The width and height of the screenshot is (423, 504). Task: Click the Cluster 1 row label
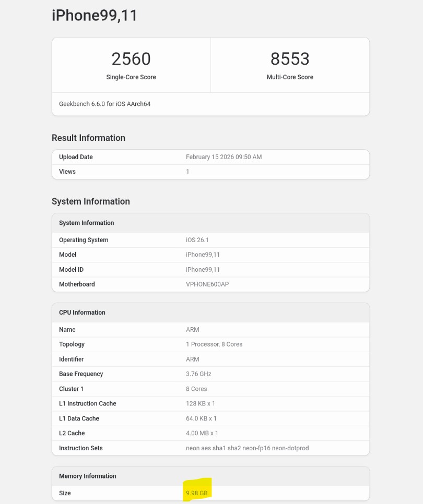pyautogui.click(x=71, y=389)
